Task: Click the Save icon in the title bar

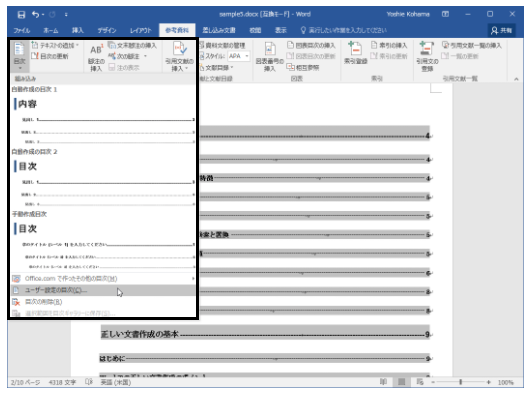Action: click(21, 14)
